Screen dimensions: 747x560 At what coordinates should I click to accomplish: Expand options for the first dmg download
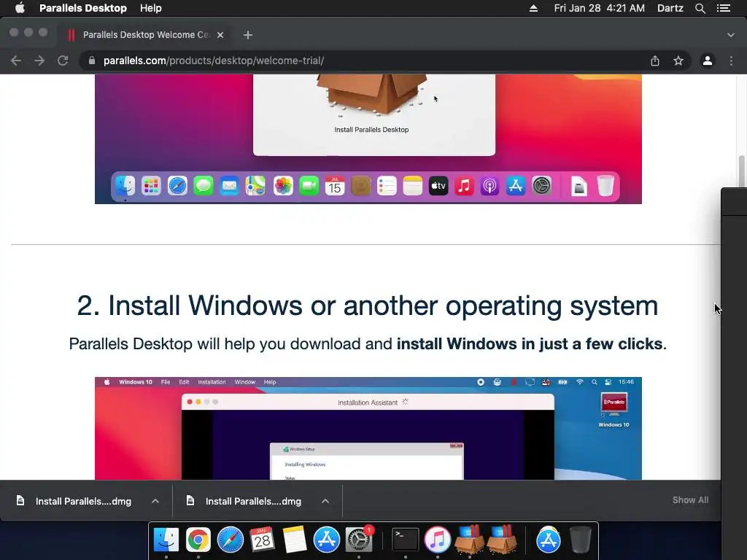[x=155, y=501]
